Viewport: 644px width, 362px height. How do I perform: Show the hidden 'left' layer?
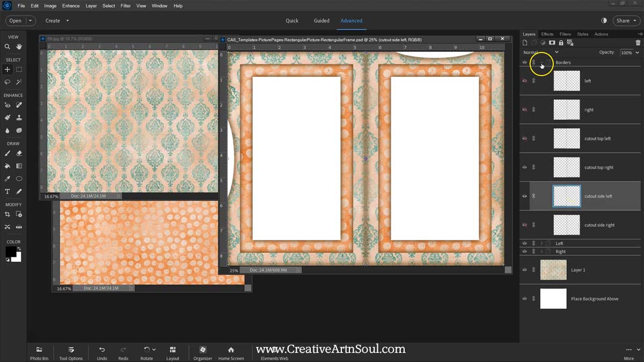point(525,80)
